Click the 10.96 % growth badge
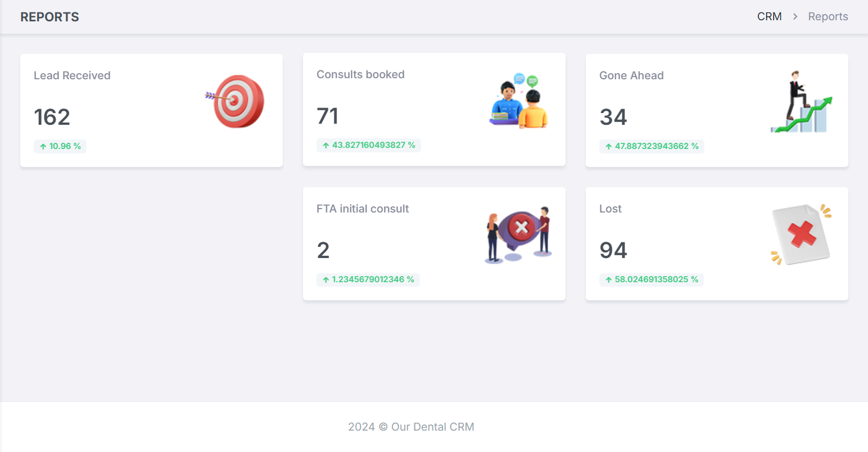 60,146
